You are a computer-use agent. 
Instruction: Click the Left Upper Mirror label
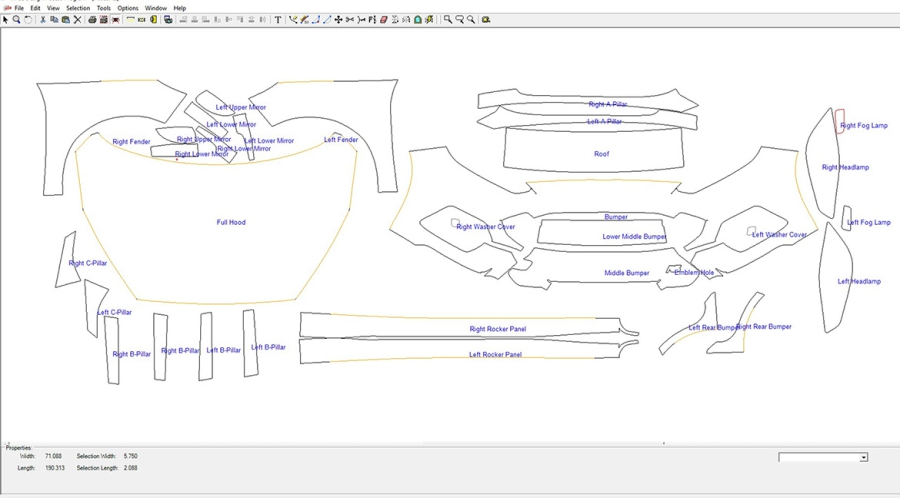point(240,107)
